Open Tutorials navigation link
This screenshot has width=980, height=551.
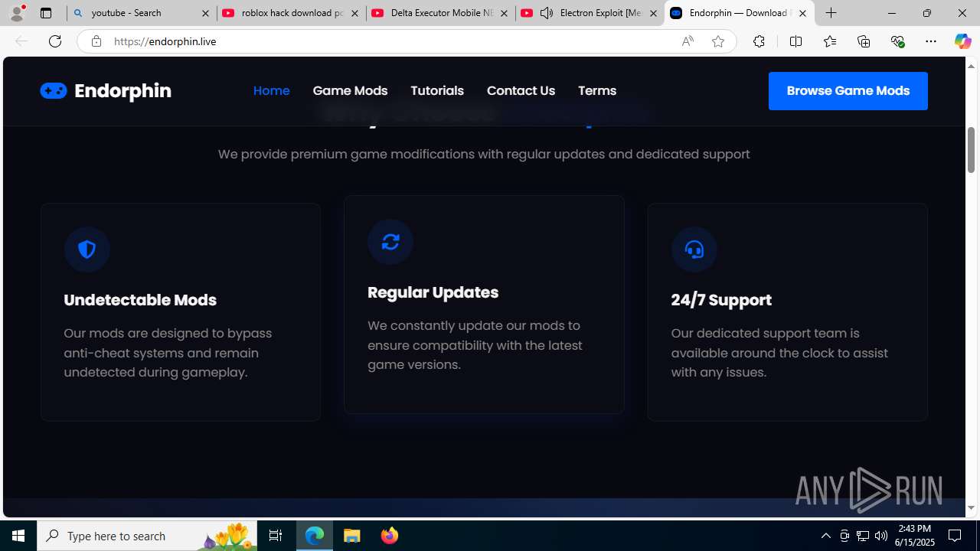(437, 90)
